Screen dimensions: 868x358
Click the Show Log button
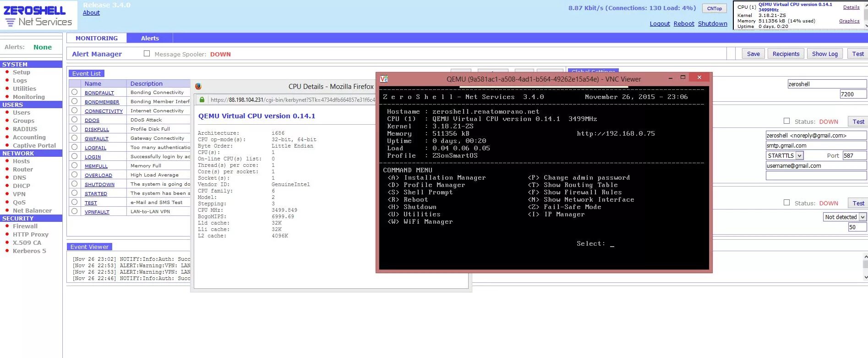pyautogui.click(x=824, y=54)
